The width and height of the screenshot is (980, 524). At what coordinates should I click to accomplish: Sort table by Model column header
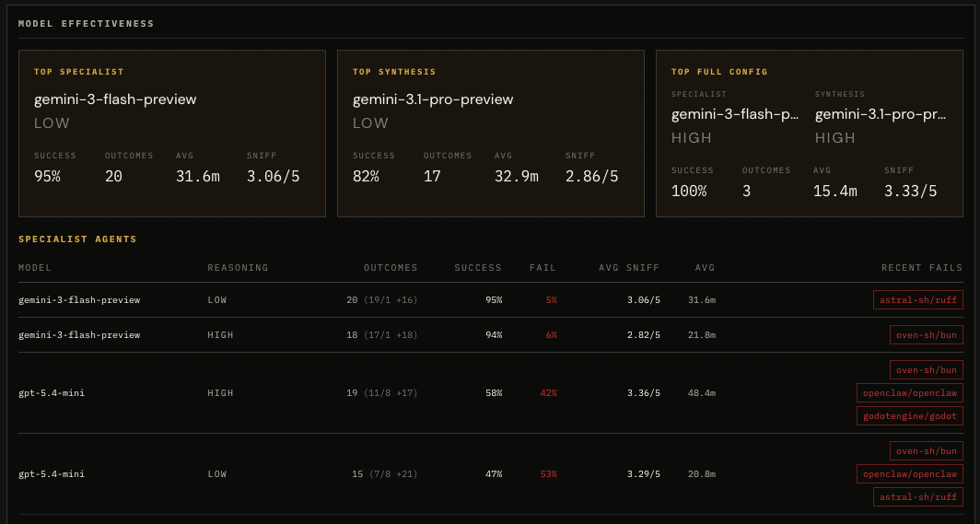(x=35, y=267)
